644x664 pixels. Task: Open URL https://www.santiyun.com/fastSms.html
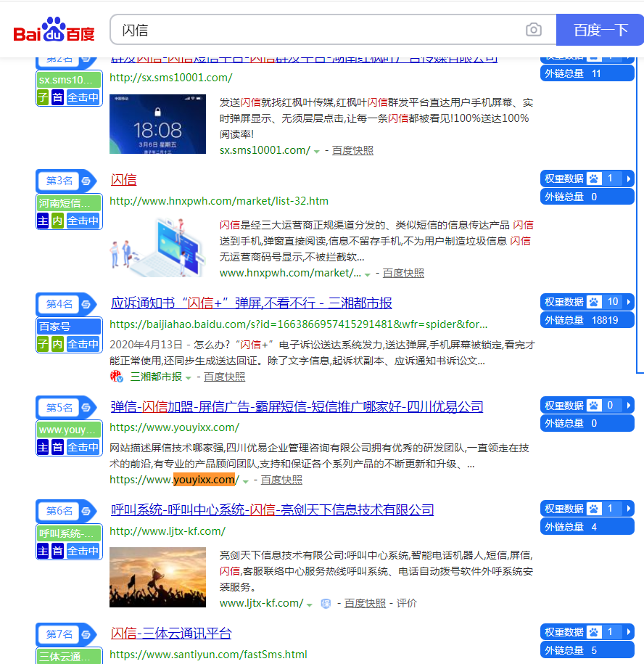tap(208, 655)
